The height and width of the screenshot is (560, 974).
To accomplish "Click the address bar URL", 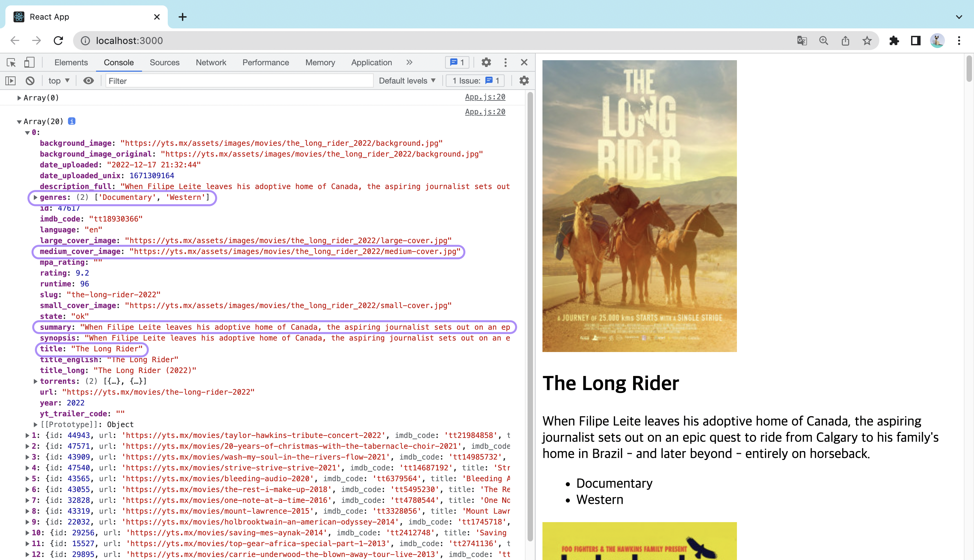I will click(129, 40).
